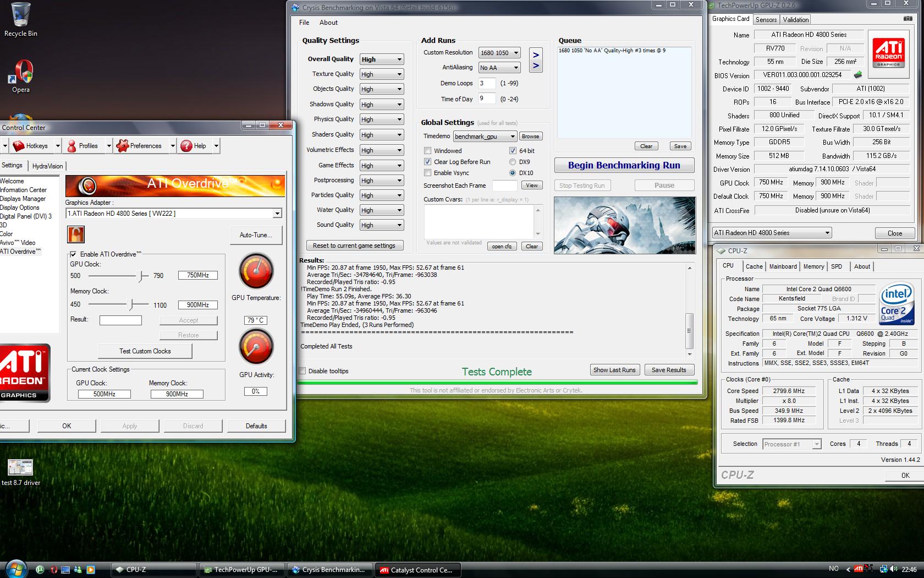Click the Crysis nanosuit image thumbnail

point(624,225)
